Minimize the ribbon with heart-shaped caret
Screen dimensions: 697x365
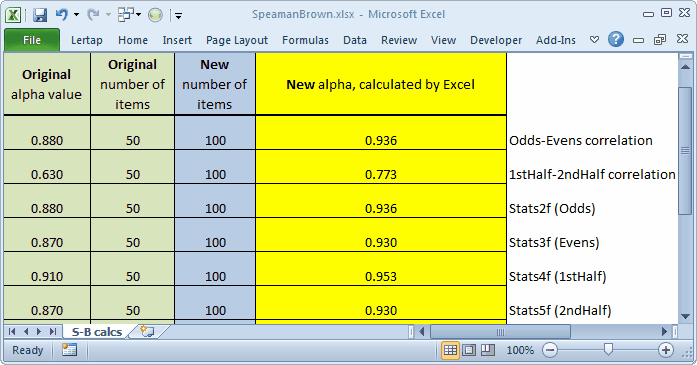594,40
